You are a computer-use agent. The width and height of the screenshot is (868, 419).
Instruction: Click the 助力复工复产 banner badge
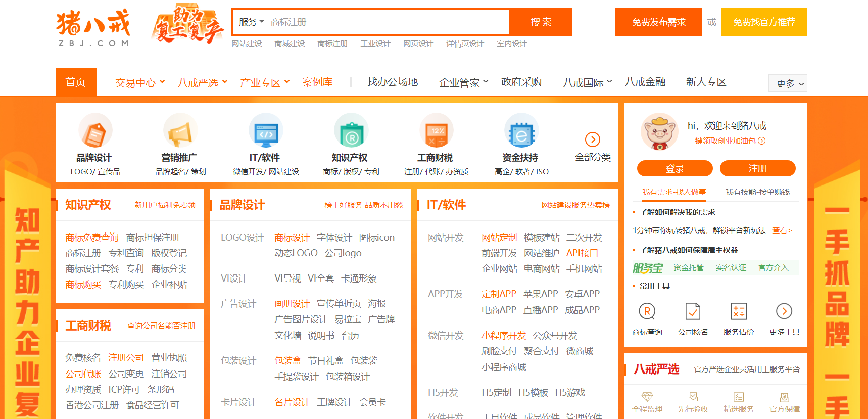tap(187, 24)
